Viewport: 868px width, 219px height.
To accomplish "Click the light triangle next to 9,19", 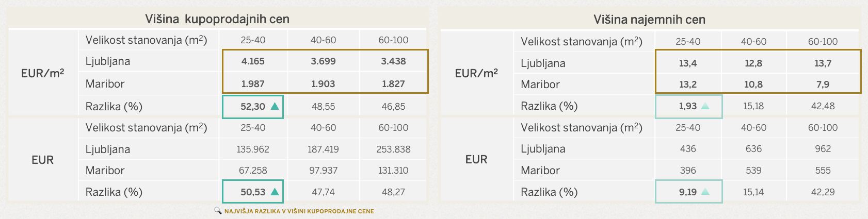I will click(x=705, y=192).
